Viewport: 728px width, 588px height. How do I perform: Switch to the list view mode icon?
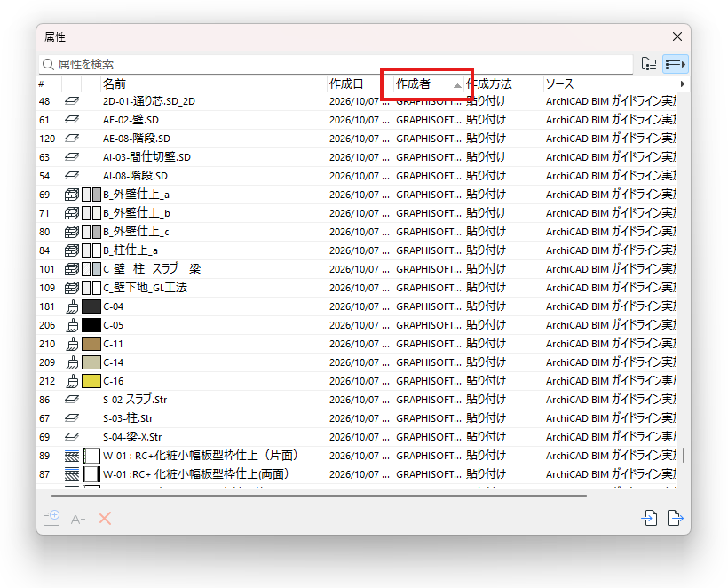[x=675, y=64]
